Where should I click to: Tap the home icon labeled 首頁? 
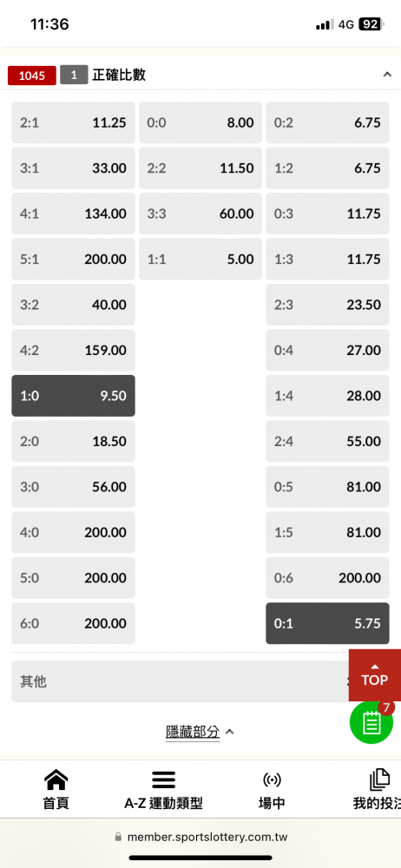(56, 780)
